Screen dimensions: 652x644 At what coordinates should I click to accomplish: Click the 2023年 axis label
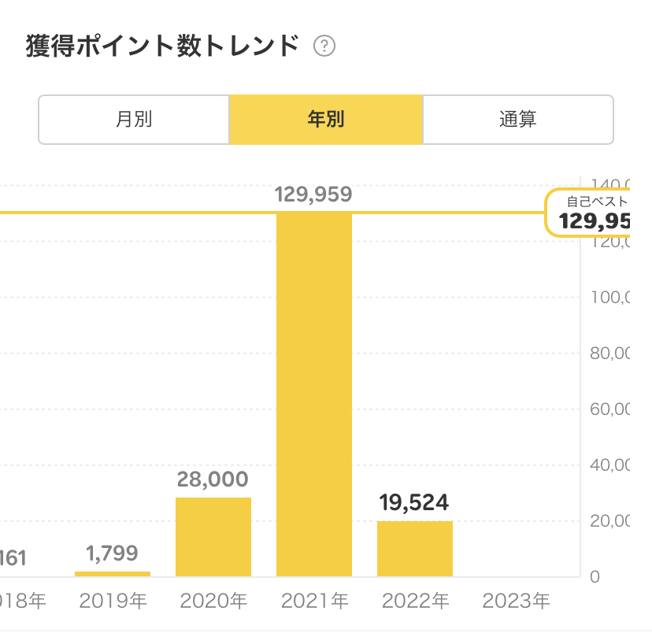click(x=516, y=601)
